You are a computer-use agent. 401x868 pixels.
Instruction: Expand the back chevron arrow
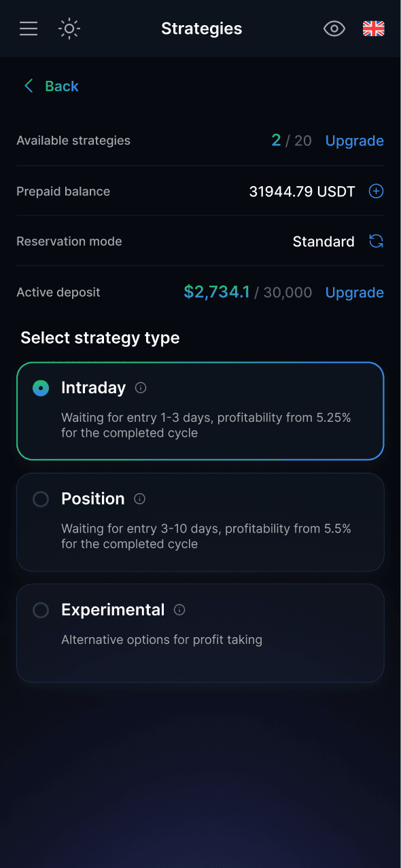[x=29, y=86]
